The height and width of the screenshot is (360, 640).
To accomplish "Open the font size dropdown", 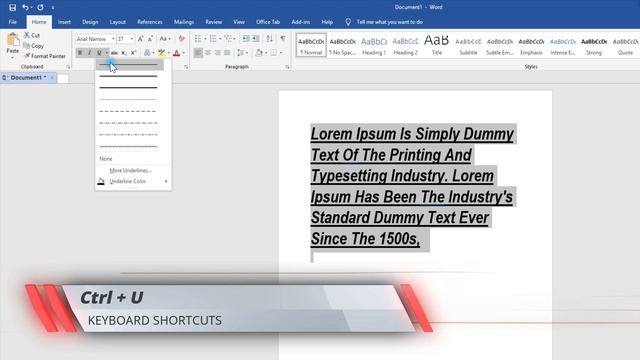I will pos(132,39).
